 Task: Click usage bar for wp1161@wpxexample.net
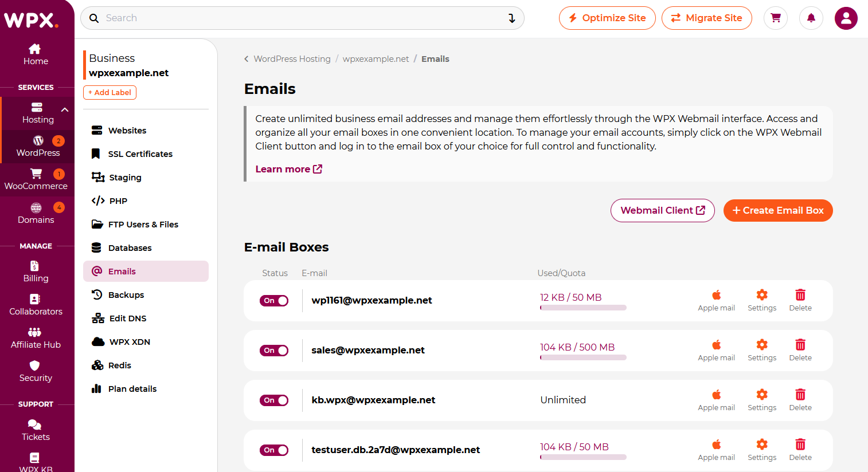click(583, 308)
